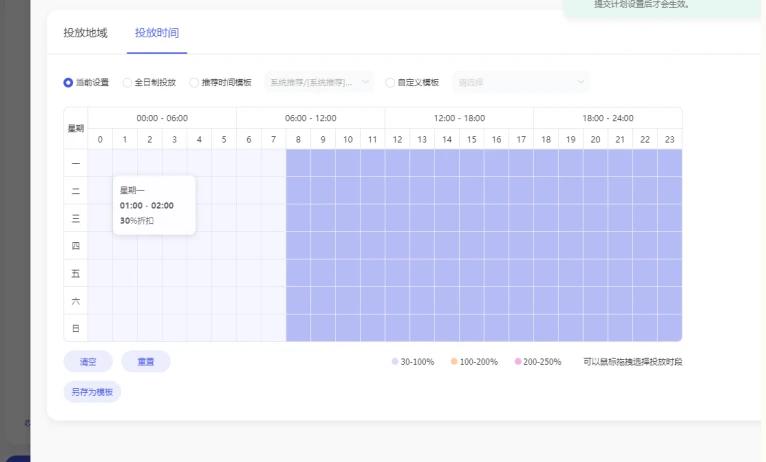Image resolution: width=766 pixels, height=462 pixels.
Task: Select the Sunday 23 o'clock time cell
Action: coord(669,328)
